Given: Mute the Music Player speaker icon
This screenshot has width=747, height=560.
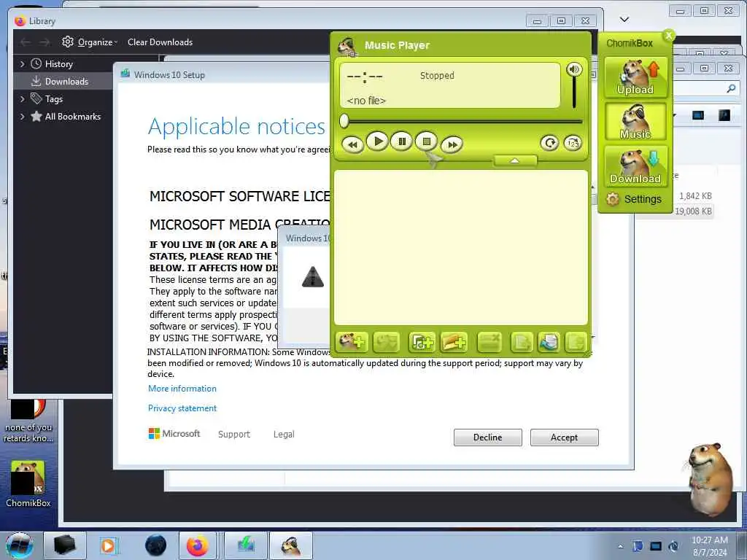Looking at the screenshot, I should pyautogui.click(x=574, y=69).
